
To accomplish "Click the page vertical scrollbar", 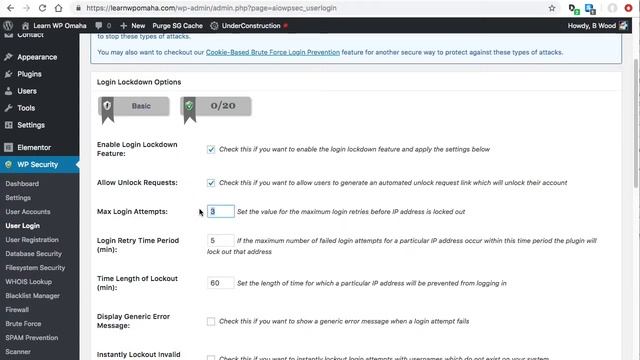I will (636, 122).
